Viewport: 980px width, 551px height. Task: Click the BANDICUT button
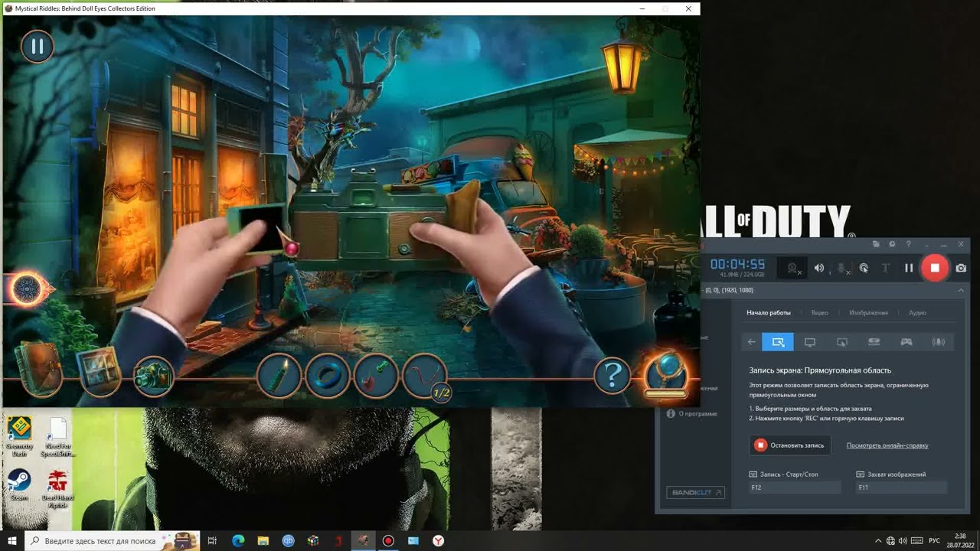pos(695,492)
